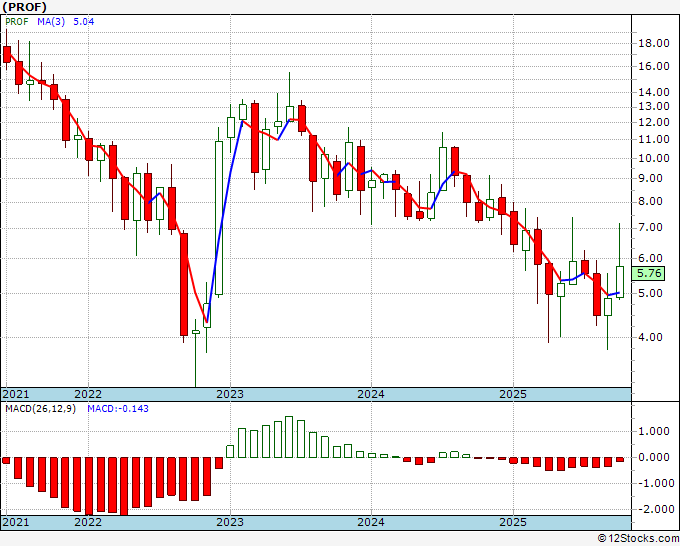Click the MACD(26,12,9) indicator label
Screen dimensions: 680x546
[40, 409]
